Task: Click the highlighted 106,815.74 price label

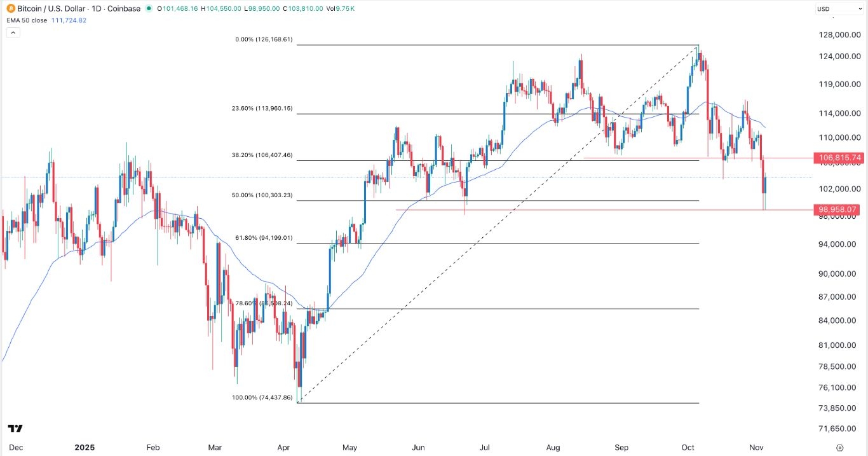Action: [837, 157]
